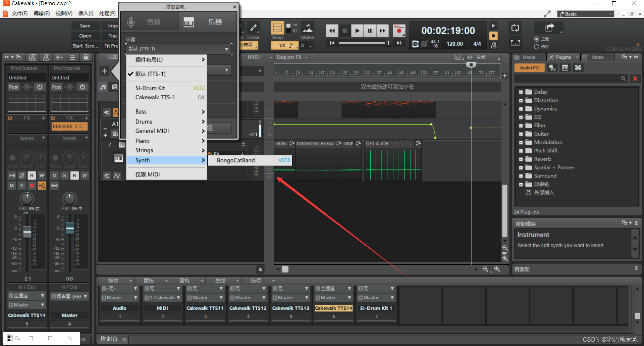Arm record on Cakewalk TTS14 strip

[x=32, y=186]
